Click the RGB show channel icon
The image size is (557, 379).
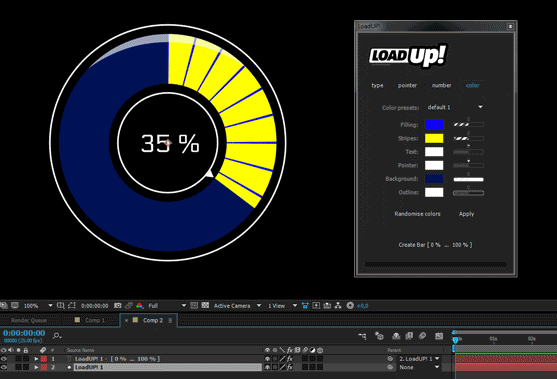(139, 305)
